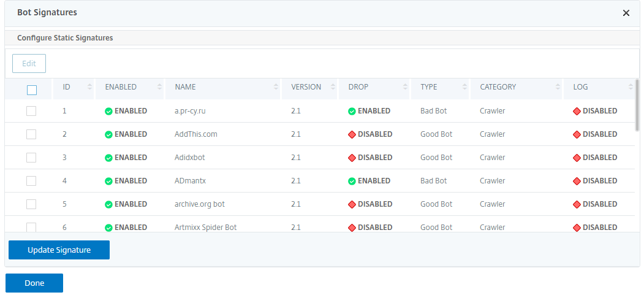The width and height of the screenshot is (644, 295).
Task: Click Crawler category in Adidxbot row
Action: 493,158
